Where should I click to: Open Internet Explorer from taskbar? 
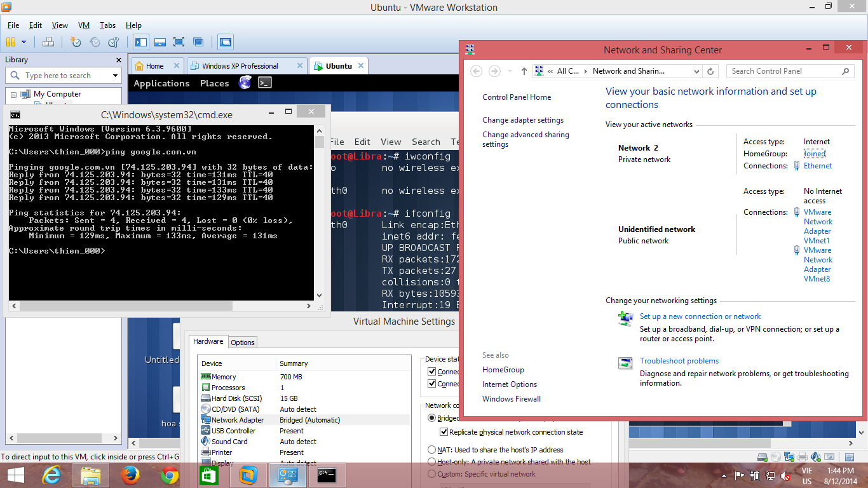tap(52, 475)
